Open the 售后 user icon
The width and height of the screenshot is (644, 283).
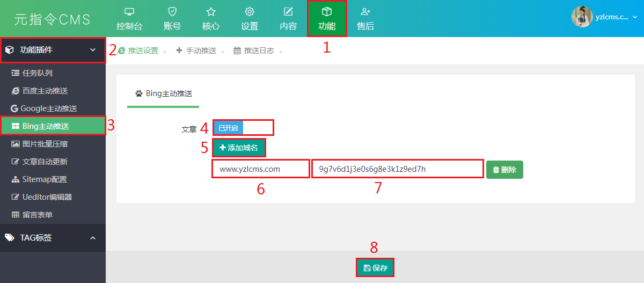click(365, 12)
